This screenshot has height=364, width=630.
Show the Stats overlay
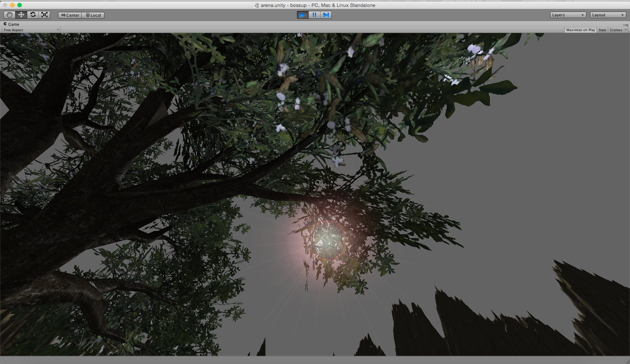[602, 30]
